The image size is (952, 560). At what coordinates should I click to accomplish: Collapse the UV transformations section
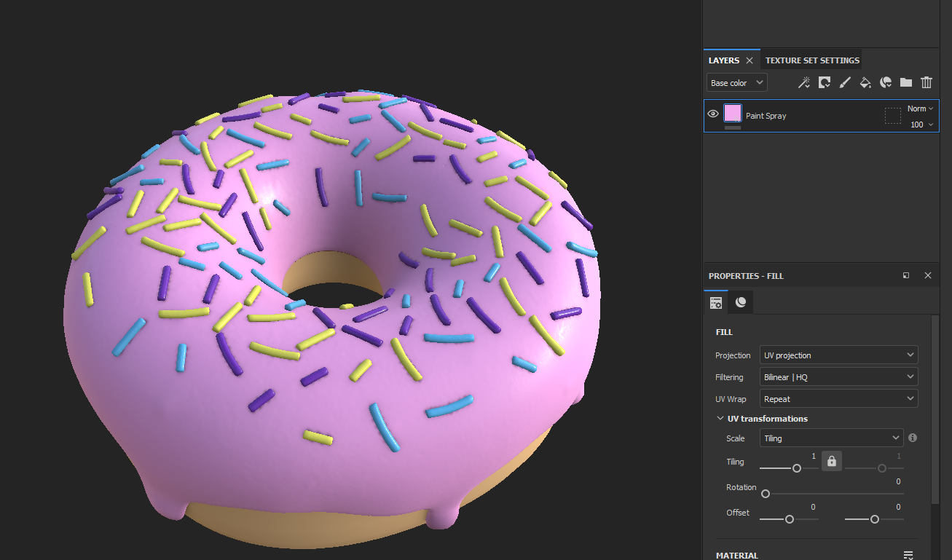click(x=720, y=419)
